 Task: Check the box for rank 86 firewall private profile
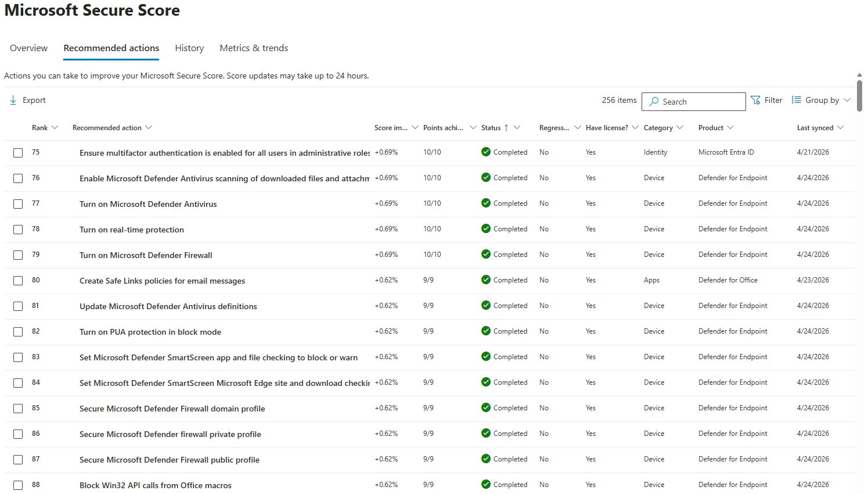pos(18,434)
